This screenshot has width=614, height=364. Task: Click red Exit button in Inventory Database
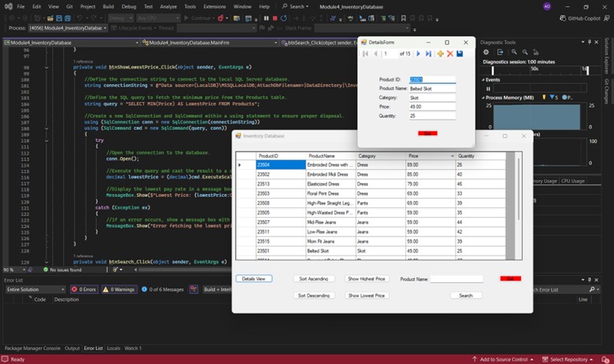pos(511,278)
